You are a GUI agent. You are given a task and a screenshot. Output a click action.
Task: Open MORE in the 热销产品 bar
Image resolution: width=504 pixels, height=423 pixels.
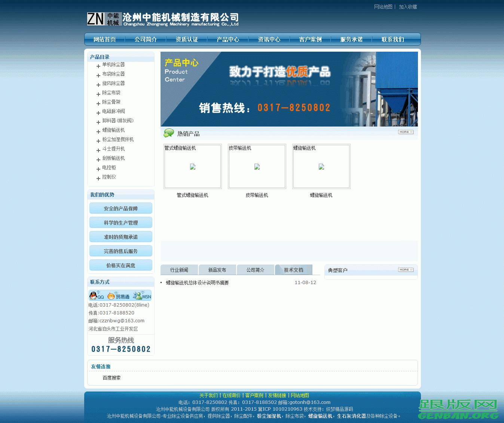(x=406, y=132)
